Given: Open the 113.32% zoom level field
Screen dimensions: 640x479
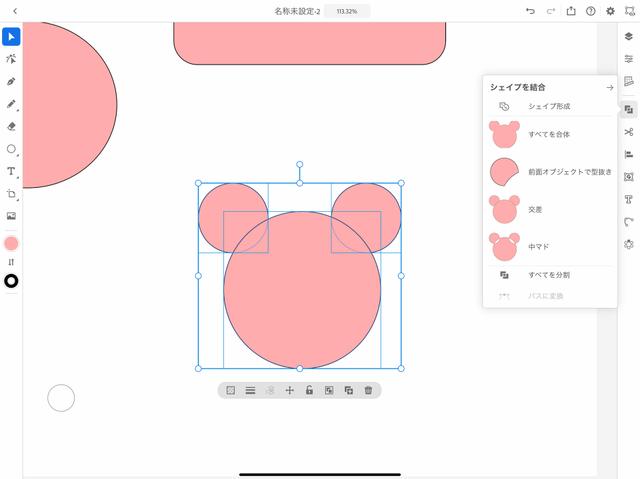Looking at the screenshot, I should point(347,11).
